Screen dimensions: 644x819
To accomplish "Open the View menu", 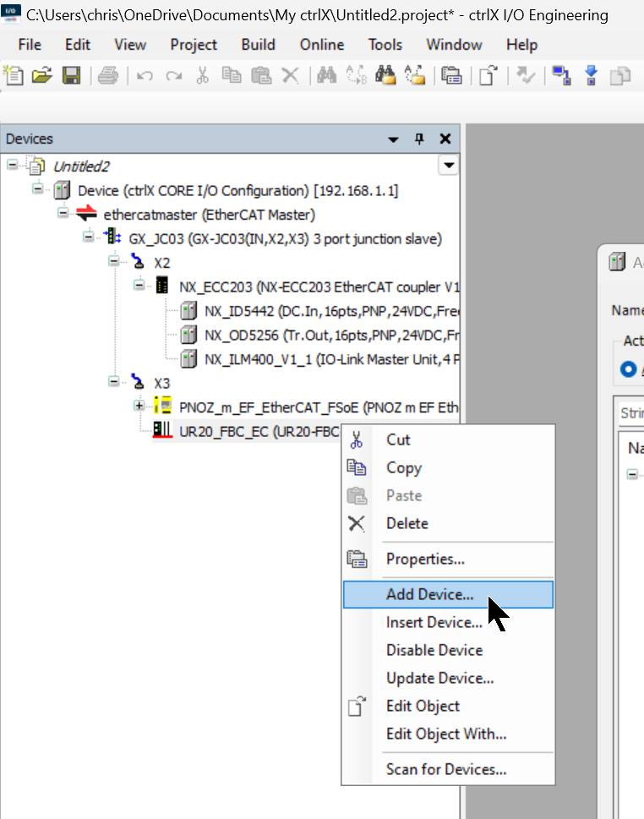I will point(130,45).
